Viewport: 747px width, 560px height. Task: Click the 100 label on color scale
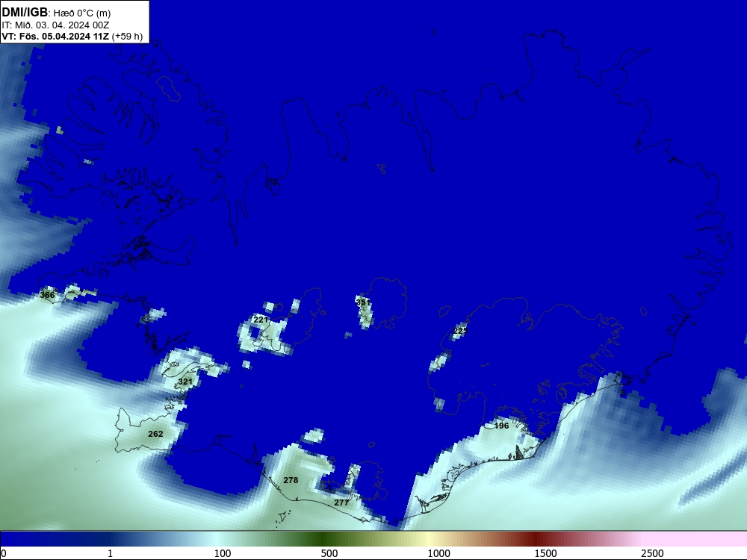tap(223, 553)
